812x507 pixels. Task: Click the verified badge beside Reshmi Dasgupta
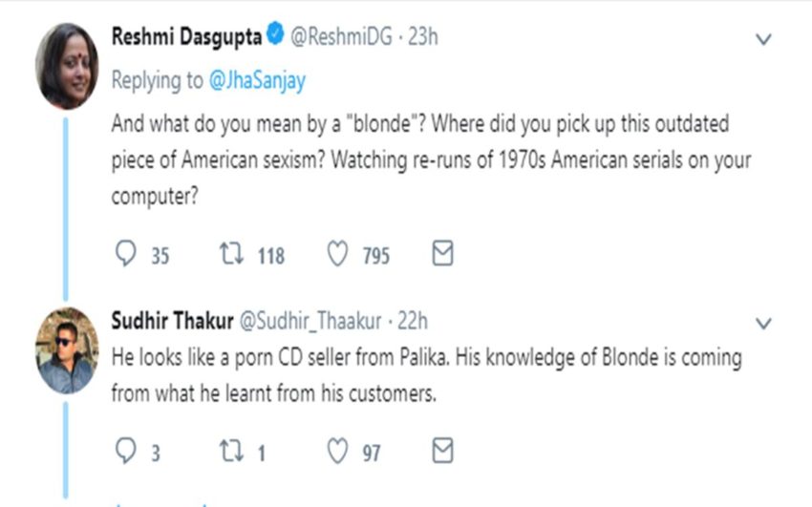pos(275,37)
